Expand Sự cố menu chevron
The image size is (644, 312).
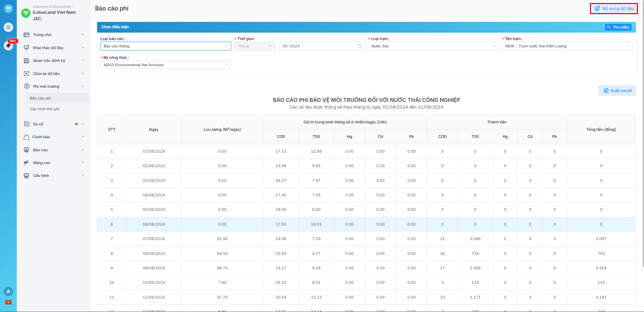[x=83, y=124]
